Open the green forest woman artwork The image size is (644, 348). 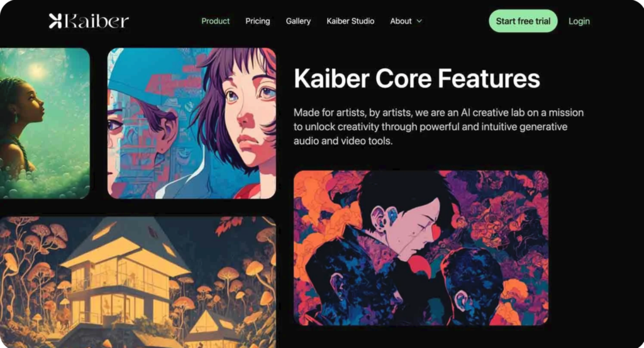45,123
